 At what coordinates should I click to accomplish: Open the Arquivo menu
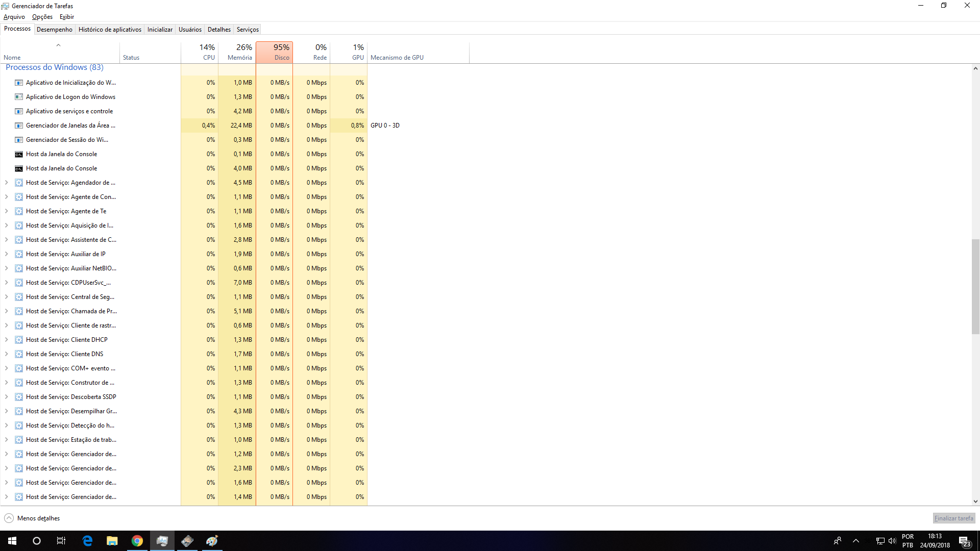tap(14, 17)
